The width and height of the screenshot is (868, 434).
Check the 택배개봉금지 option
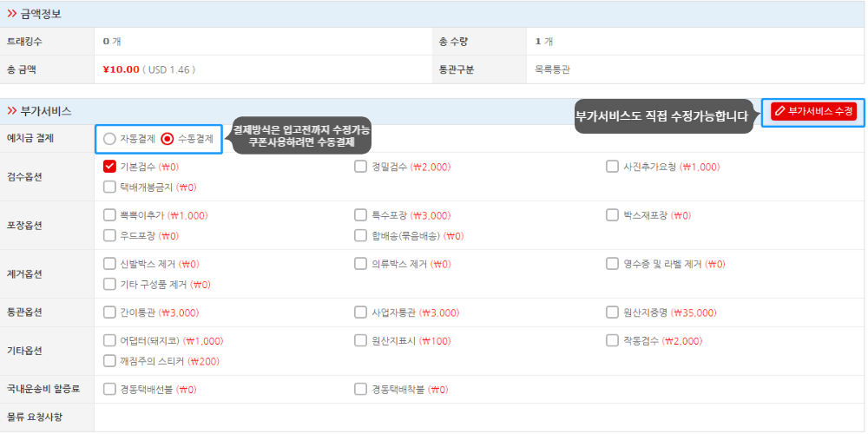coord(109,187)
